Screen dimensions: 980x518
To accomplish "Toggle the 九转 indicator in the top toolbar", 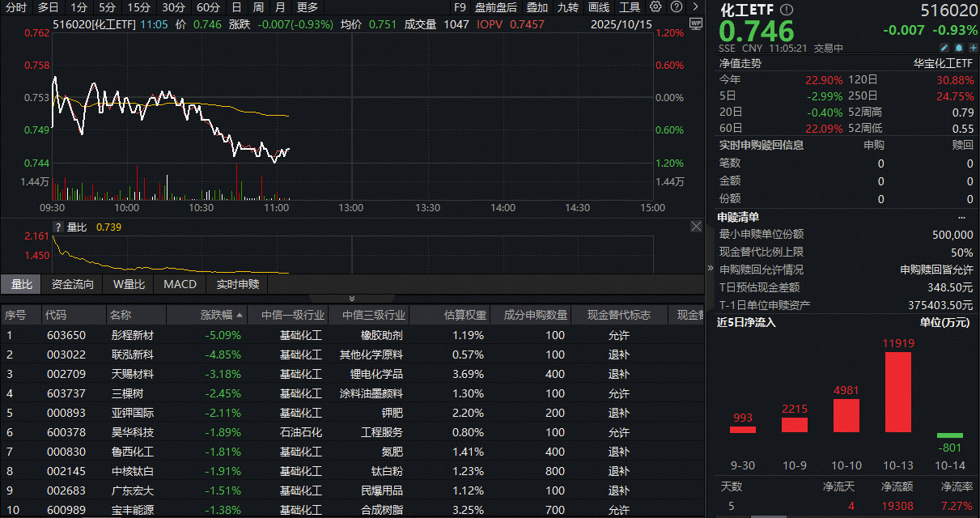I will tap(568, 6).
